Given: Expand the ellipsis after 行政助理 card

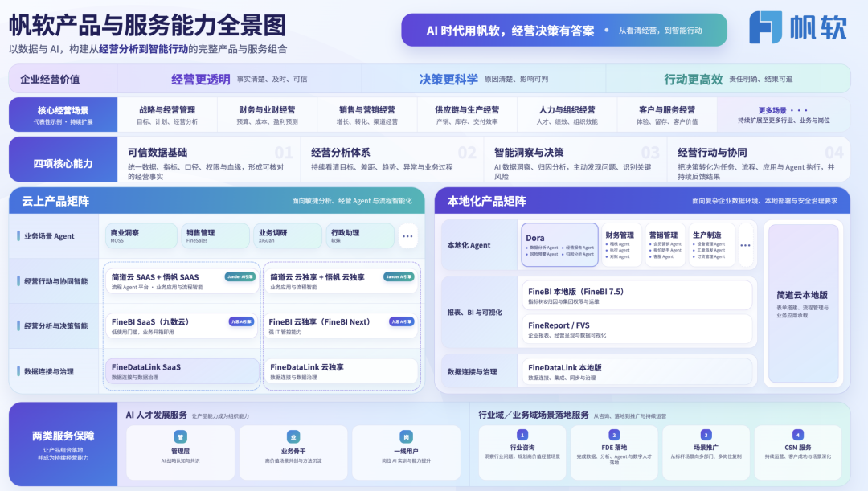Looking at the screenshot, I should [x=407, y=236].
